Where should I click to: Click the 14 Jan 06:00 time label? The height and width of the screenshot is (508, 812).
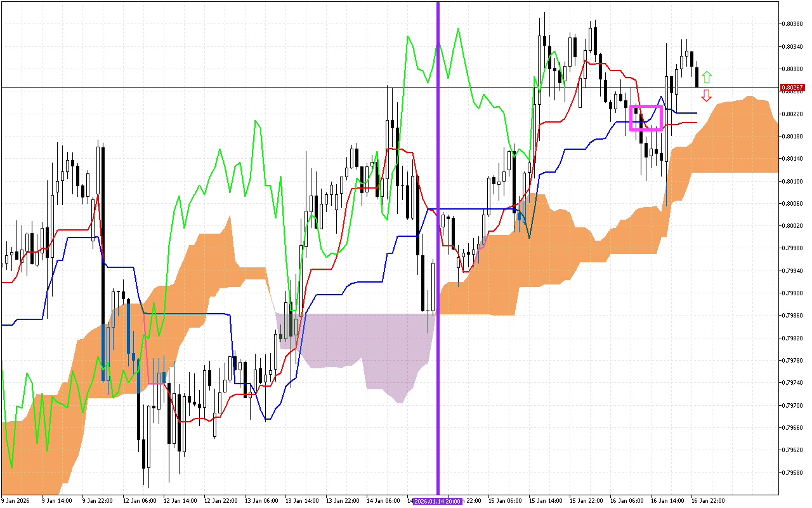[384, 501]
